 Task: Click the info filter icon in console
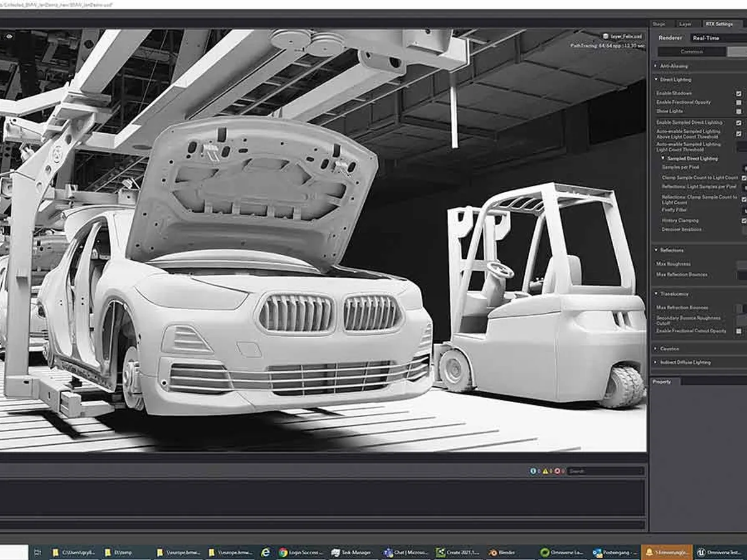click(533, 471)
